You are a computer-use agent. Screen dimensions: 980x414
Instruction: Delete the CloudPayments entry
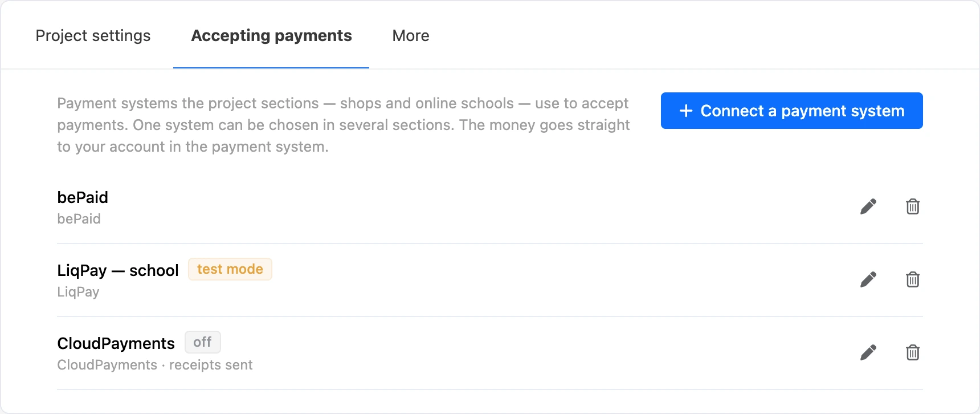(x=913, y=352)
